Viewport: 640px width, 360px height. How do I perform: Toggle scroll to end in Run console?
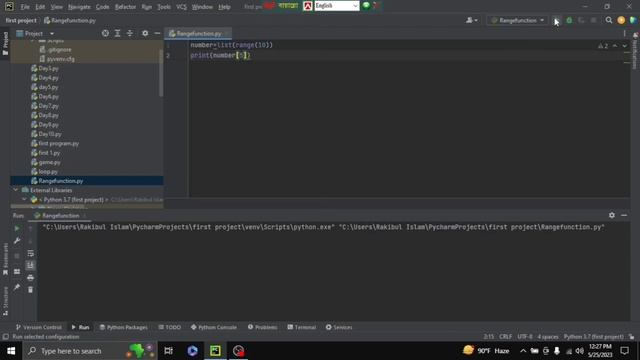click(30, 266)
